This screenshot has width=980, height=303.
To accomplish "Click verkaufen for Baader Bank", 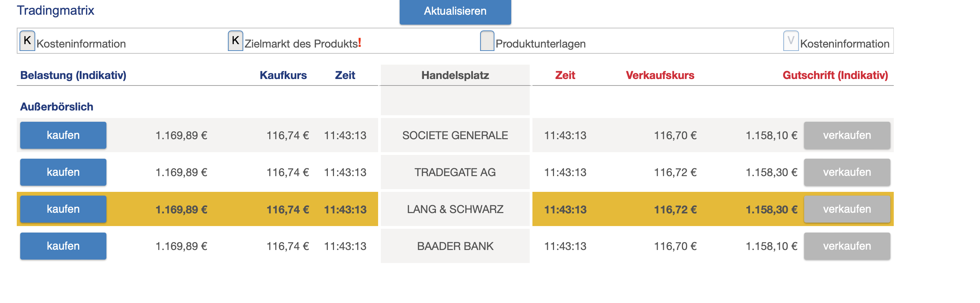I will point(847,246).
